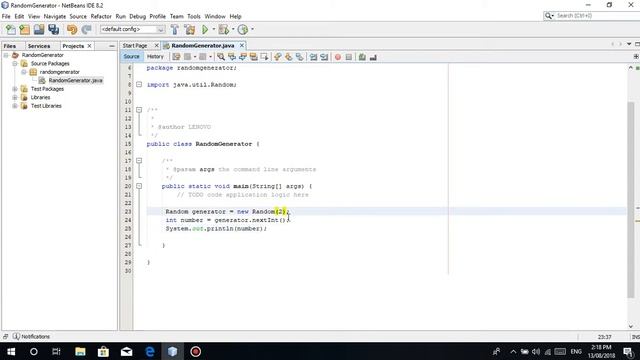640x360 pixels.
Task: Close the Projects panel tab
Action: [x=89, y=46]
